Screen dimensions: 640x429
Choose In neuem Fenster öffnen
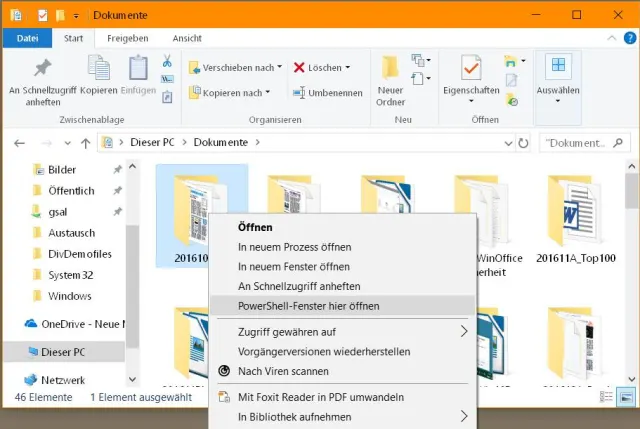[342, 267]
